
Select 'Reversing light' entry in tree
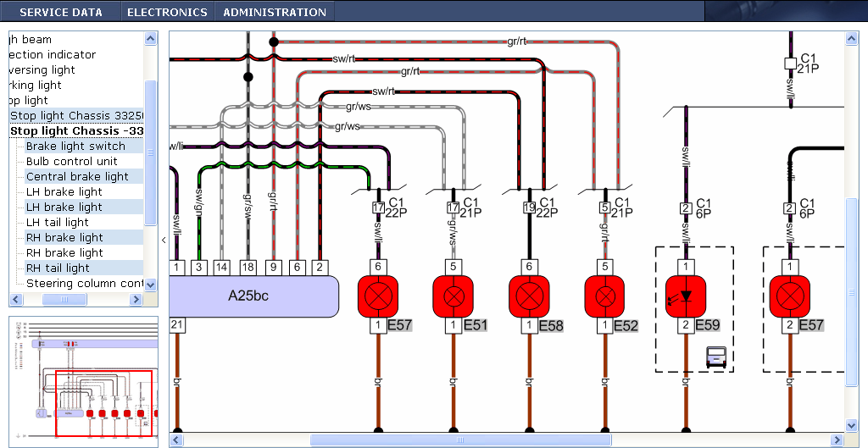pos(42,69)
